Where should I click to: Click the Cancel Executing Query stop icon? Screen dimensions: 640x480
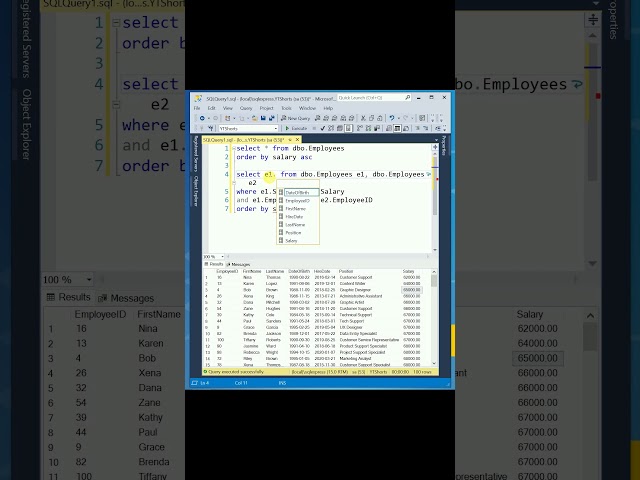314,128
